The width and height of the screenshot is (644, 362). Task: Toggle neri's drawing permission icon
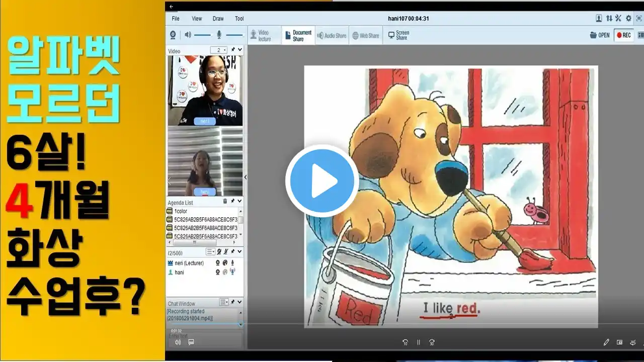225,263
